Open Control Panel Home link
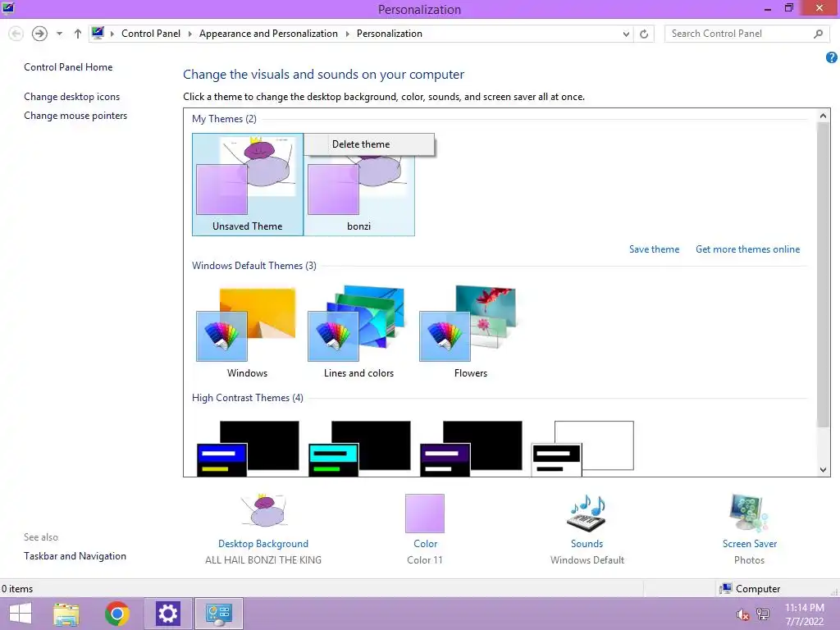Viewport: 840px width, 630px height. (x=68, y=67)
